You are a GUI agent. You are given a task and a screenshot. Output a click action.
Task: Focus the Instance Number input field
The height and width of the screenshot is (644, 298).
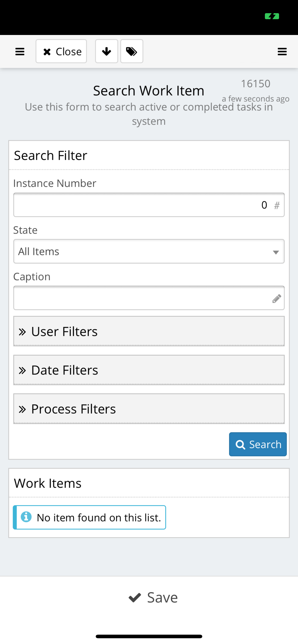[x=149, y=205]
